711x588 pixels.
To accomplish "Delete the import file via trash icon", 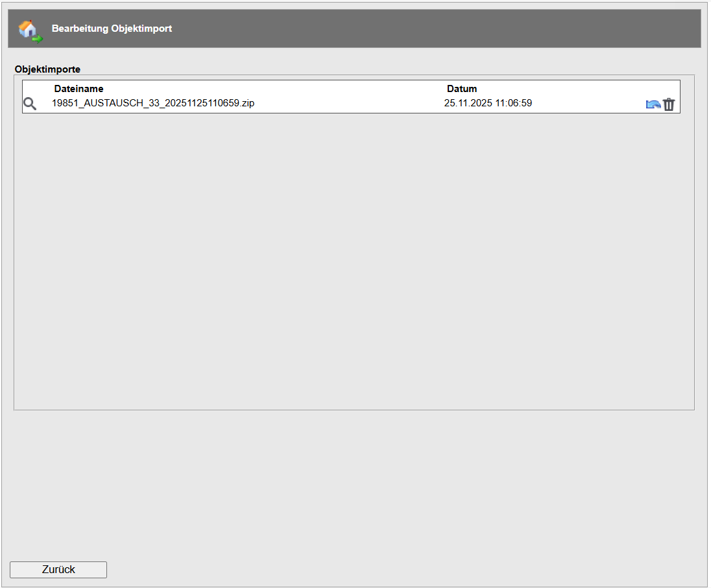I will pyautogui.click(x=669, y=104).
